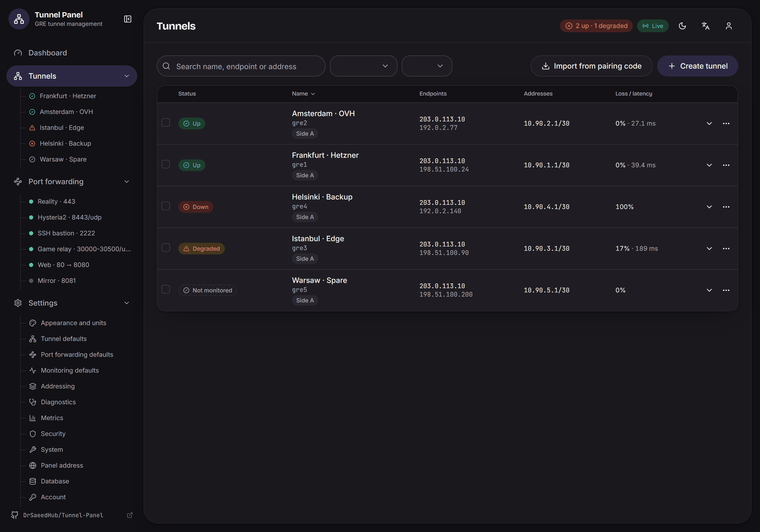The image size is (760, 532).
Task: Click the GitHub icon in sidebar footer
Action: pyautogui.click(x=15, y=515)
